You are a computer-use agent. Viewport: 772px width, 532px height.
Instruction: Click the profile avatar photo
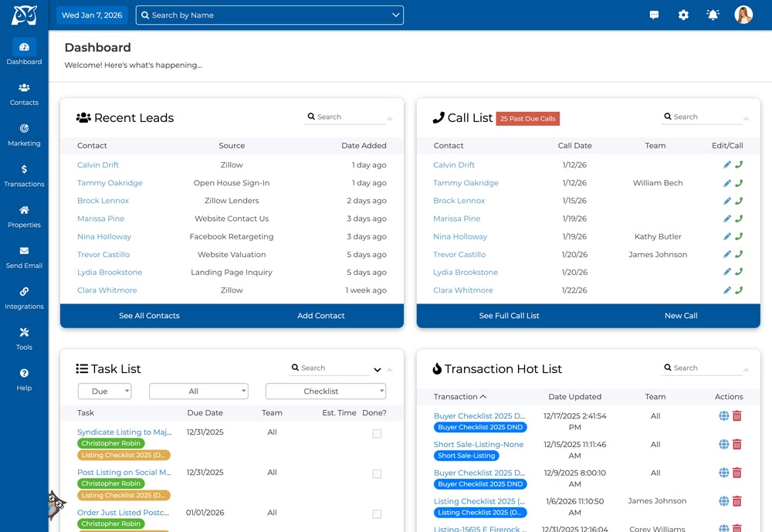point(743,14)
